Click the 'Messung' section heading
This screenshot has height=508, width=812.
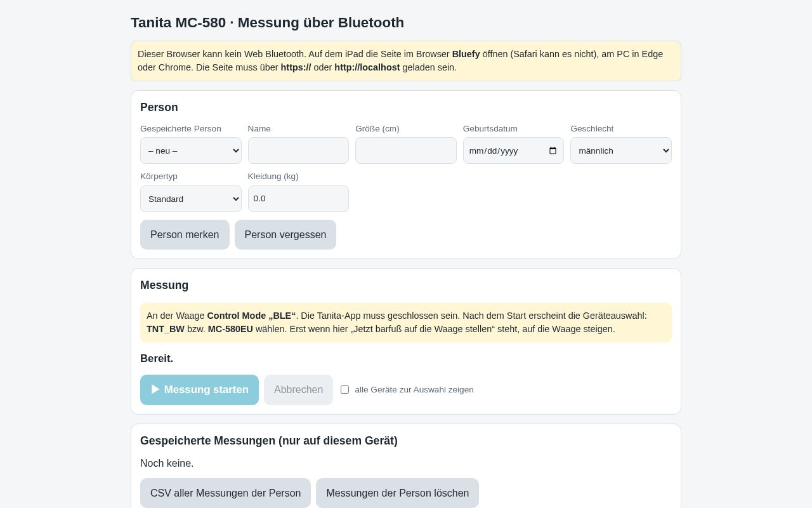tap(164, 285)
